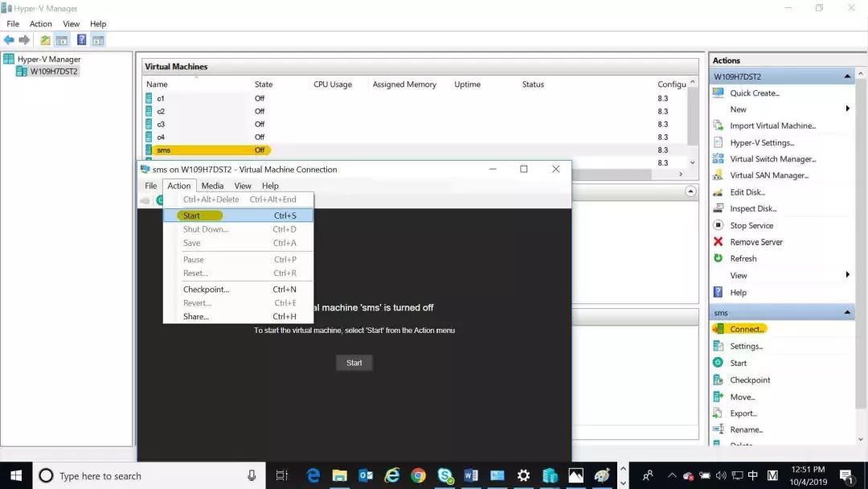Click the Stop Service icon
The width and height of the screenshot is (868, 489).
(x=718, y=225)
